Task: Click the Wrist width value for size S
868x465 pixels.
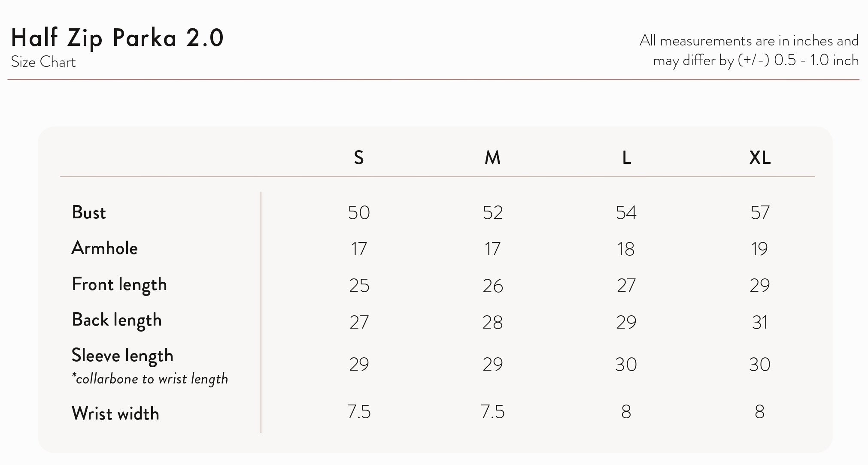Action: click(x=359, y=412)
